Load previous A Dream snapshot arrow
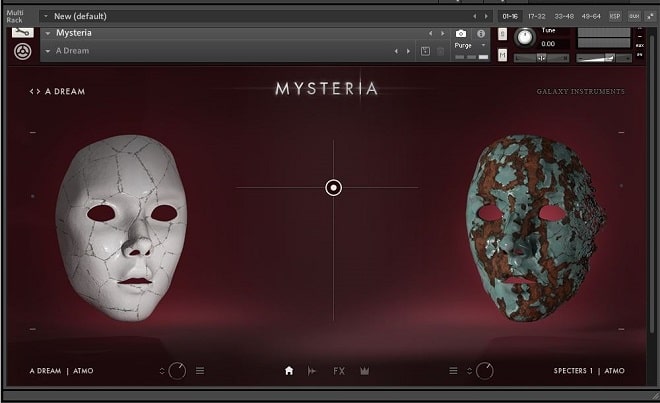The image size is (660, 403). pos(396,51)
